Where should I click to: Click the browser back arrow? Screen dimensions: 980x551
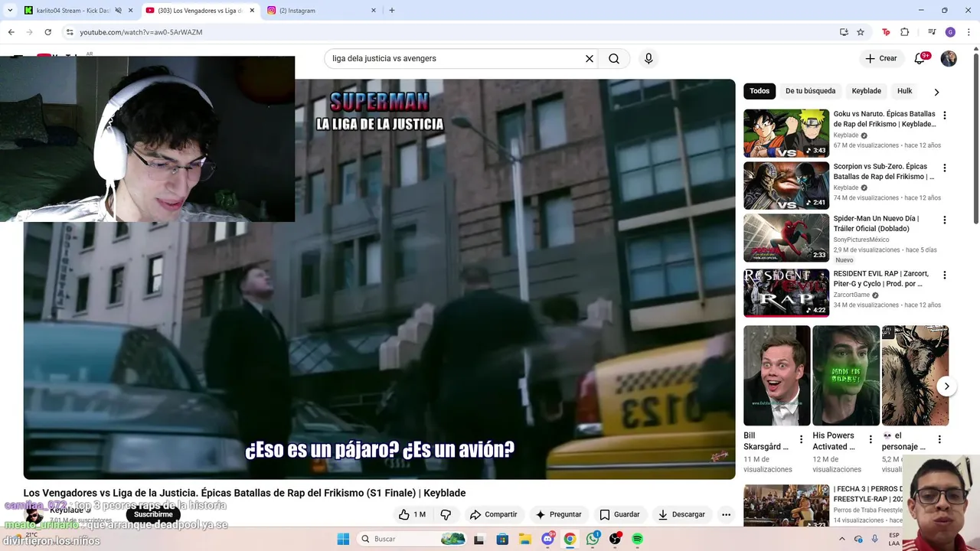pos(11,32)
